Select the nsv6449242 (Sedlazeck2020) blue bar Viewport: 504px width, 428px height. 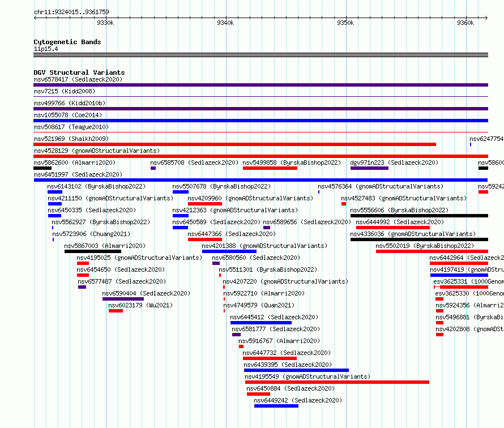(276, 406)
